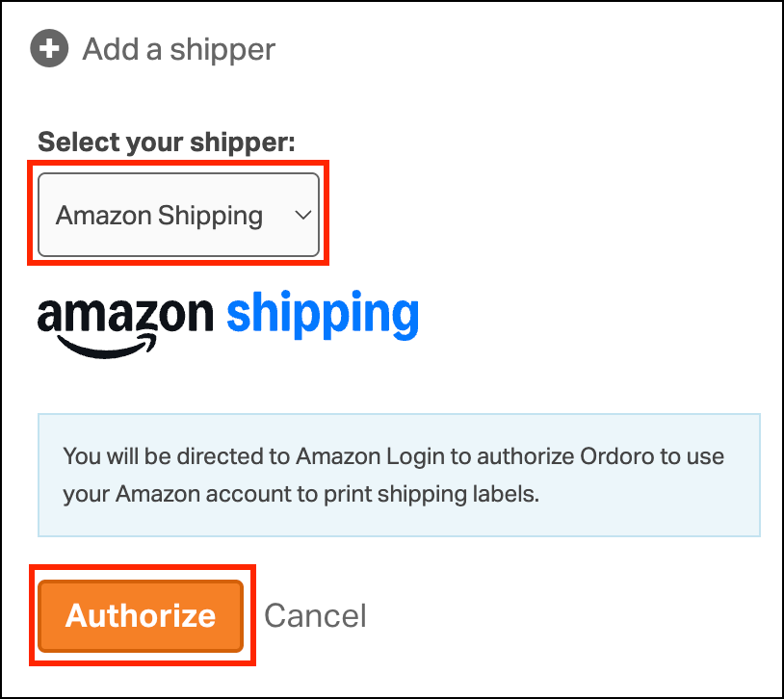The height and width of the screenshot is (699, 784).
Task: Authorize the Amazon Shipping connection
Action: [141, 615]
